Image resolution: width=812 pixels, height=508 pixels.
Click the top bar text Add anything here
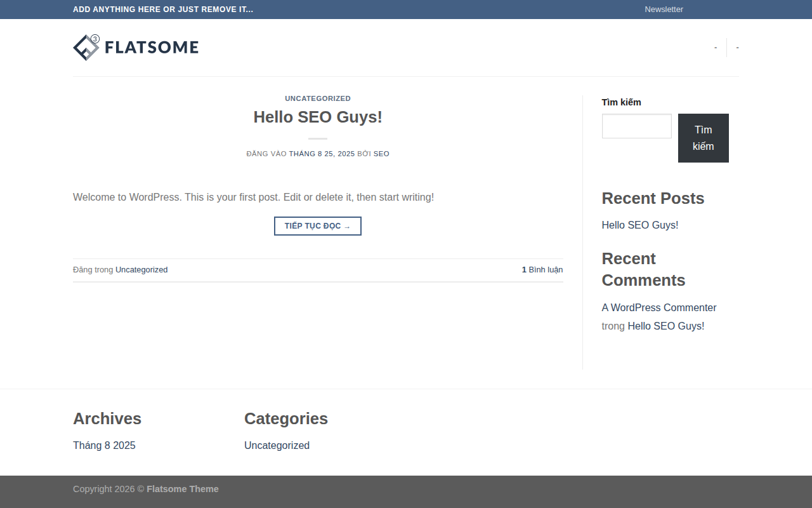click(x=163, y=10)
